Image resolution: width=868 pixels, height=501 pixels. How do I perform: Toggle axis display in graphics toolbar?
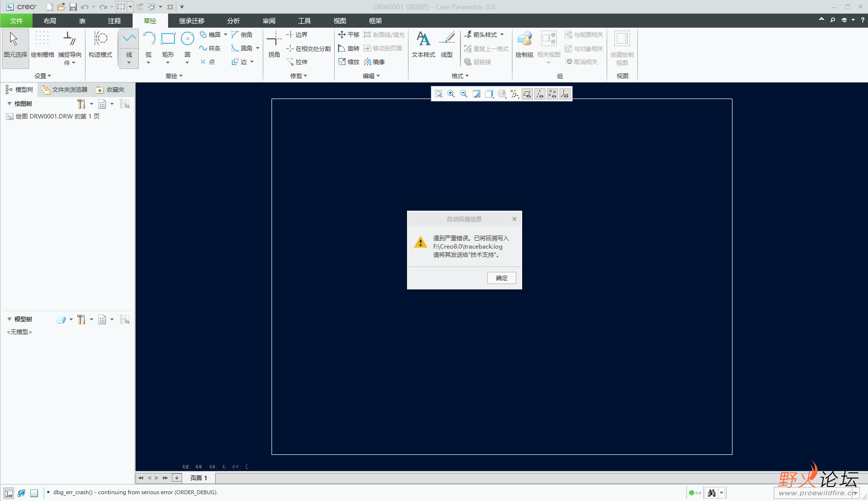point(540,94)
